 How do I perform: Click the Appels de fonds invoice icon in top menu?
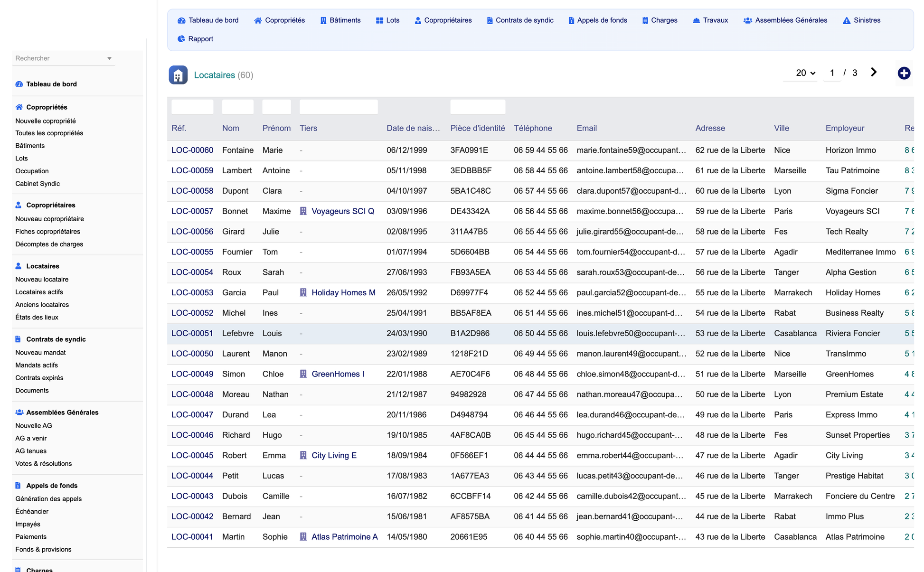[571, 20]
